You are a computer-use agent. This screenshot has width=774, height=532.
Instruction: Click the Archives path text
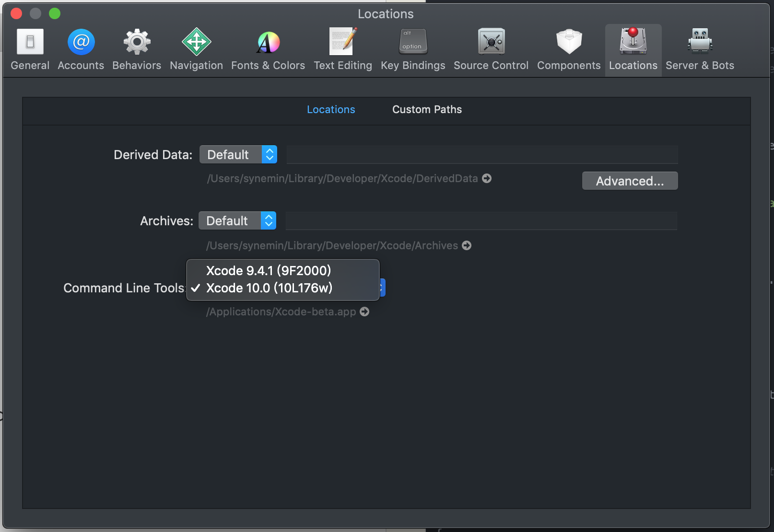coord(332,245)
